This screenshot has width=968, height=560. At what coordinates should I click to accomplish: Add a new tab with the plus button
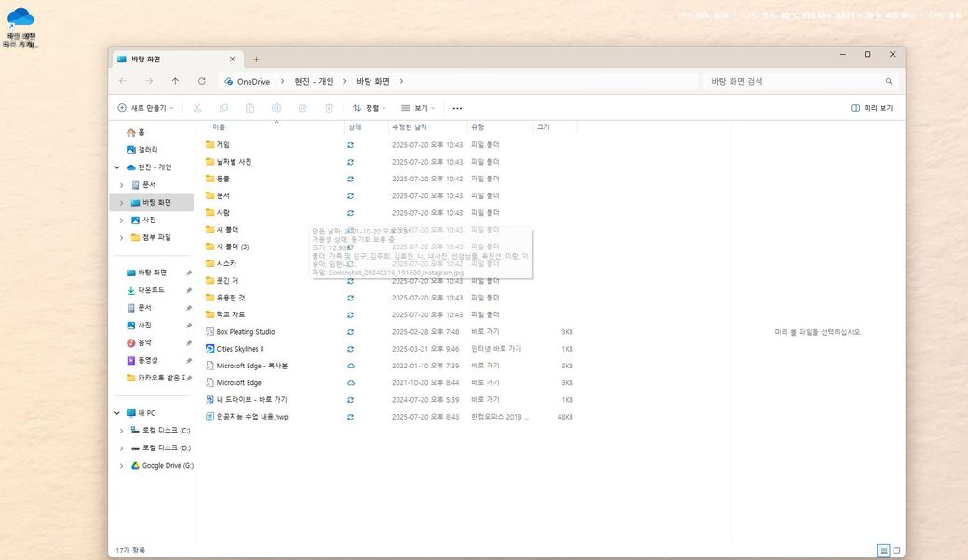pyautogui.click(x=256, y=60)
